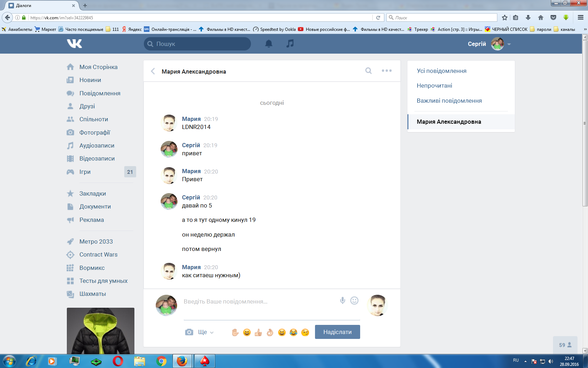Click the Пошук search field
Screen dimensions: 588x368
tap(197, 44)
